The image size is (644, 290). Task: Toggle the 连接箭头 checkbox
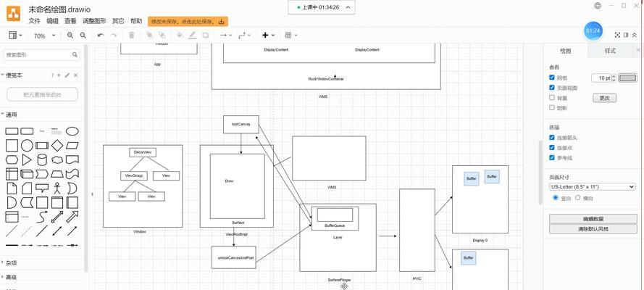[552, 138]
